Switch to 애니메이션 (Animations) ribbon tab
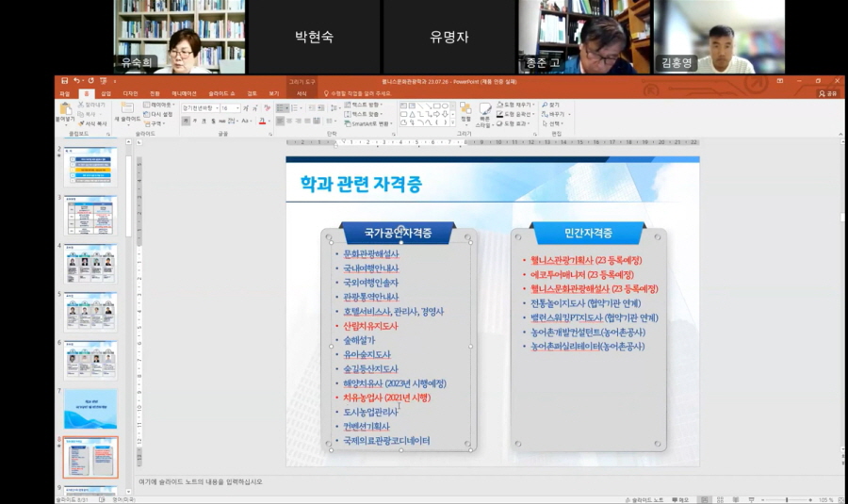The width and height of the screenshot is (848, 504). [x=184, y=93]
